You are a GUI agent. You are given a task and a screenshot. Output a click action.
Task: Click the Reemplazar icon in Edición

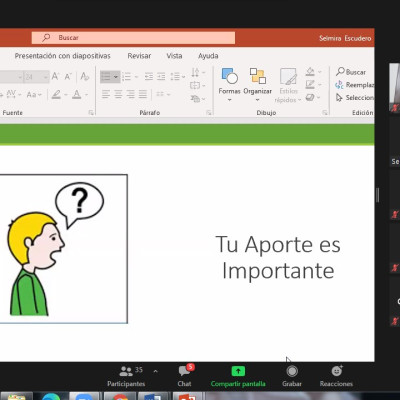[339, 85]
